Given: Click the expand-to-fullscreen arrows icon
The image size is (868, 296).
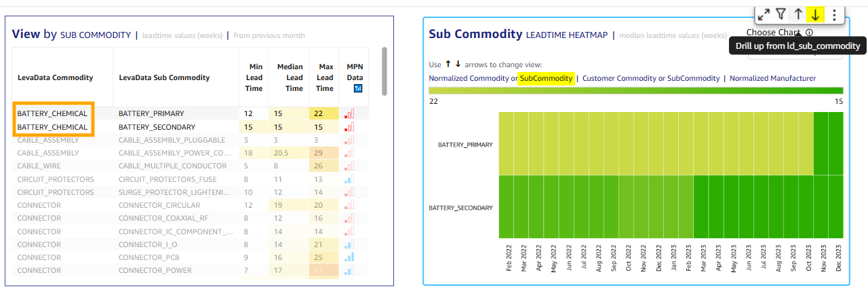Looking at the screenshot, I should [764, 14].
